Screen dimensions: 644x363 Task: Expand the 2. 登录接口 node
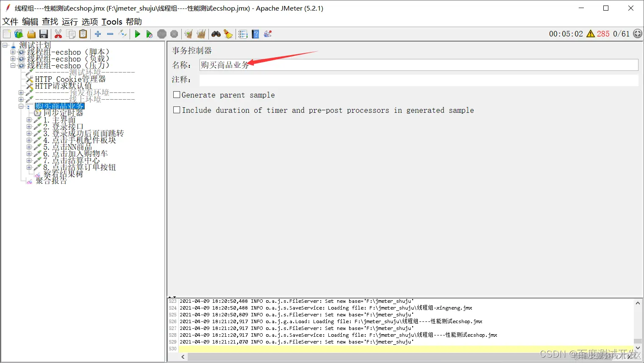29,127
